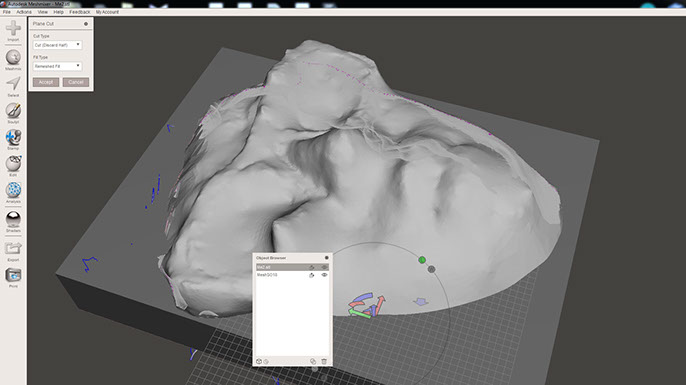Open the Edit tool
The image size is (686, 385).
pos(13,166)
